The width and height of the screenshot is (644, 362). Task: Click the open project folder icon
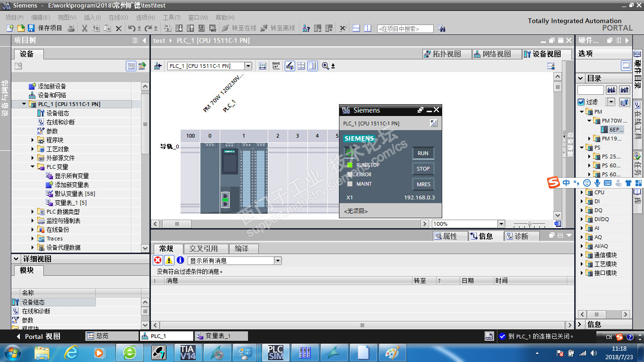(21, 28)
